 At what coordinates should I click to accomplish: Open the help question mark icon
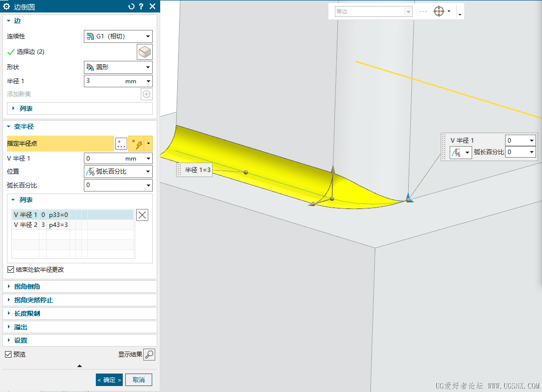[x=141, y=6]
